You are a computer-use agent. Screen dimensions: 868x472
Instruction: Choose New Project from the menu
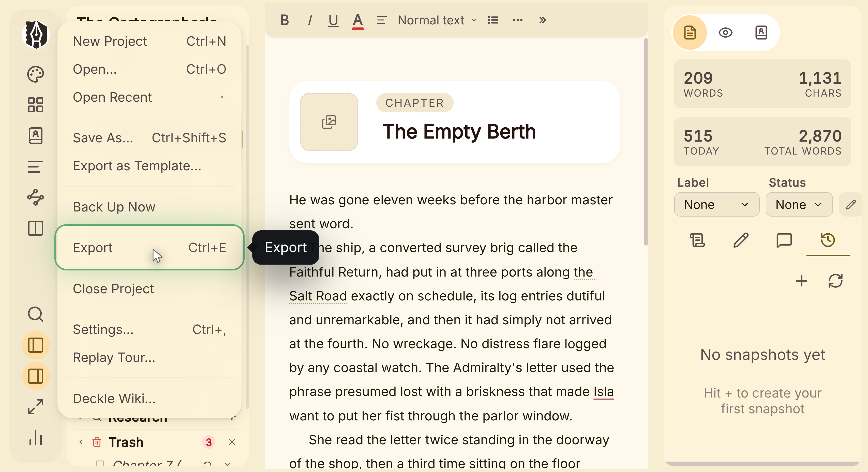149,41
